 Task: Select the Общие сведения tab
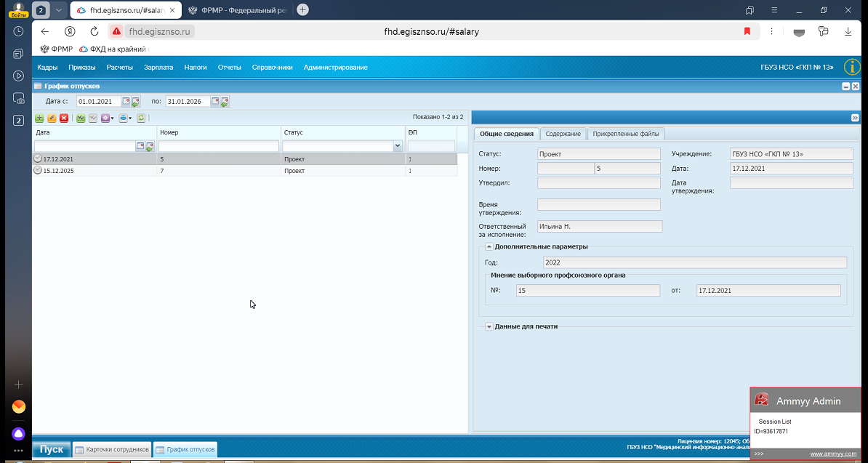tap(507, 134)
